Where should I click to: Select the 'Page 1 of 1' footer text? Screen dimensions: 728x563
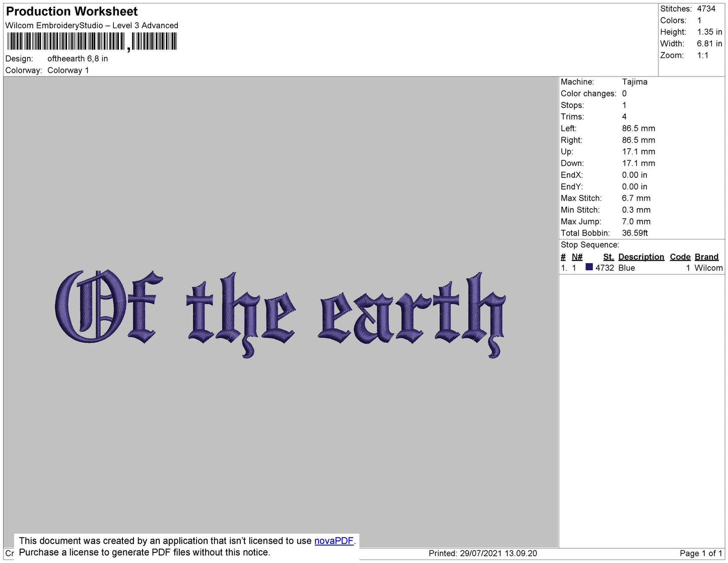pyautogui.click(x=701, y=553)
